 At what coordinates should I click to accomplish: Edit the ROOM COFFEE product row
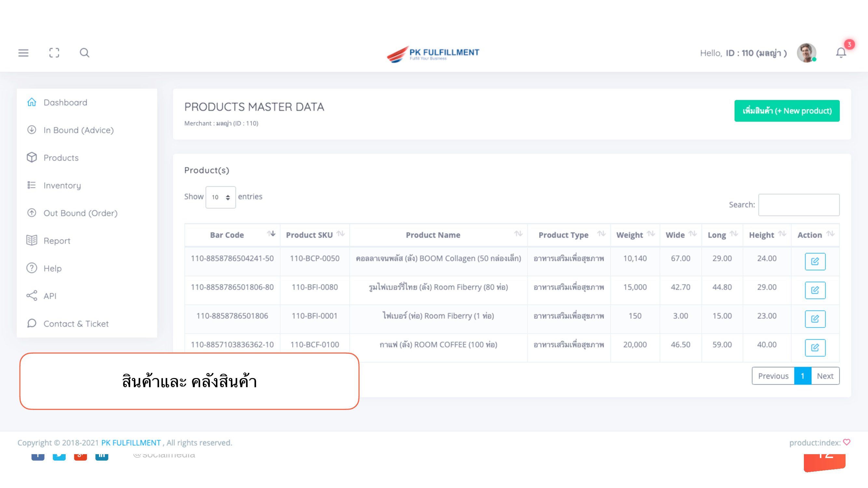(815, 347)
